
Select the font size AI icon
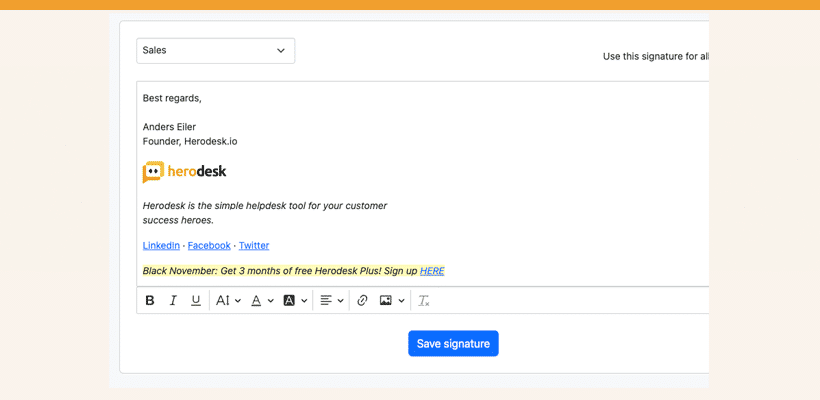pyautogui.click(x=223, y=301)
